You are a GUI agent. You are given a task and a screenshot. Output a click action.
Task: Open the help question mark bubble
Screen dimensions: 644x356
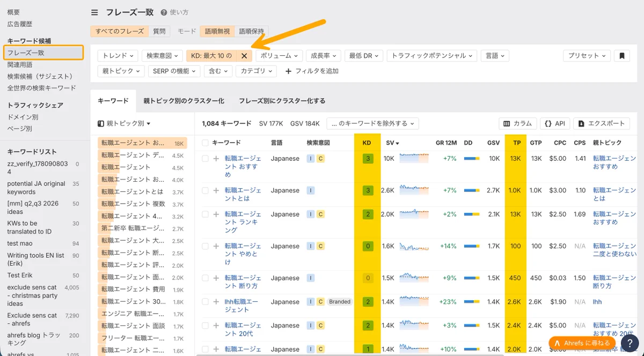coord(630,343)
